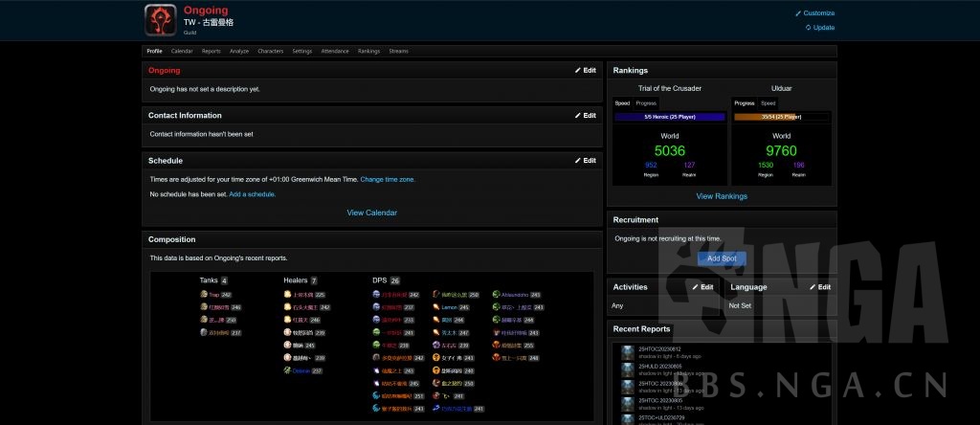Select Speed for Trial of the Crusader
The image size is (980, 425).
coord(622,102)
